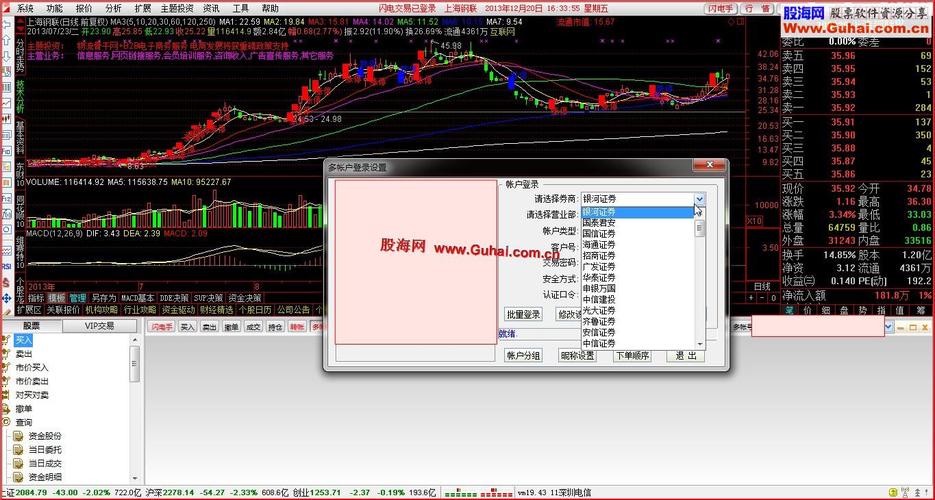Open 当日委托 query item
This screenshot has width=935, height=500.
point(45,450)
